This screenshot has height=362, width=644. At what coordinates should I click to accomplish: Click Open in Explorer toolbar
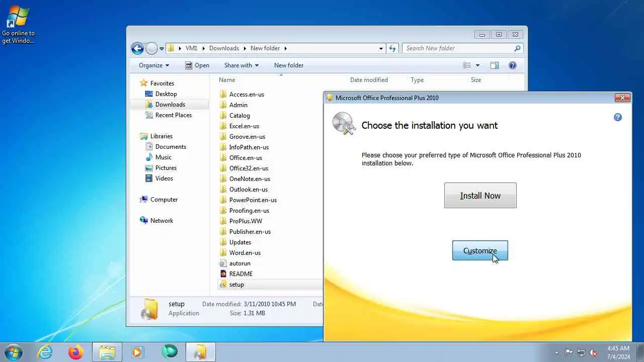point(197,65)
